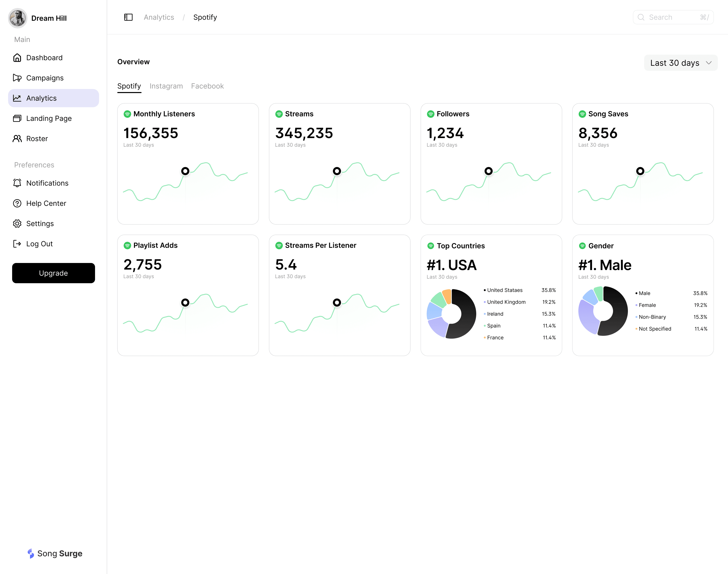This screenshot has width=728, height=574.
Task: Click the United Kingdom legend row
Action: 519,302
